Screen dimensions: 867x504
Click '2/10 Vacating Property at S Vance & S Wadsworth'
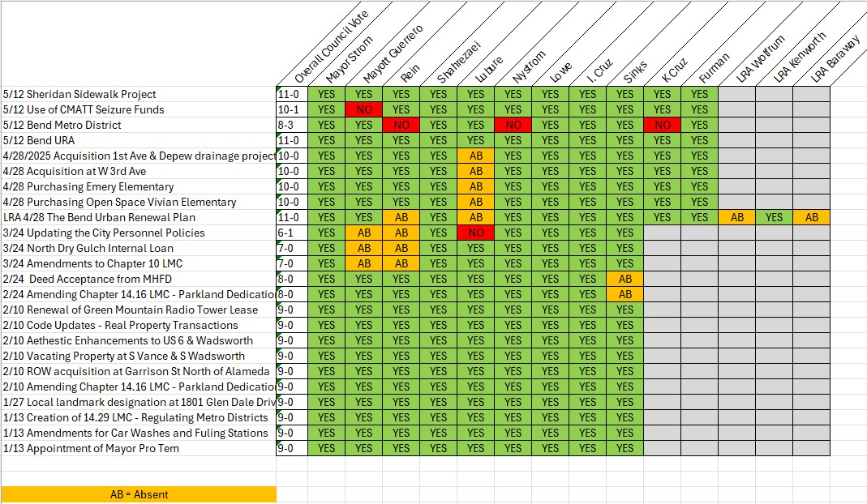tap(138, 357)
